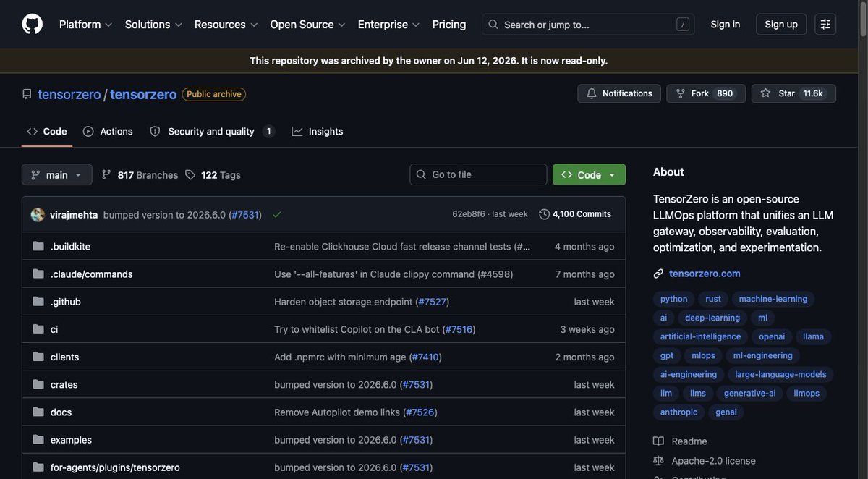The width and height of the screenshot is (868, 479).
Task: Open the for-agents/plugins/tensorzero folder
Action: pos(115,467)
